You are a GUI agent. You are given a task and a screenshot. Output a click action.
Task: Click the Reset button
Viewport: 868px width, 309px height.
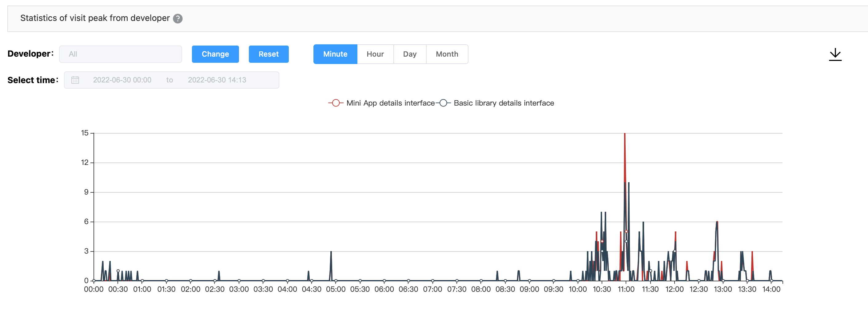[269, 54]
